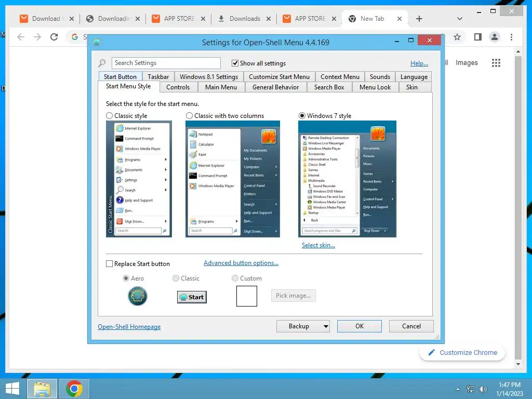The width and height of the screenshot is (532, 399).
Task: Switch to Context Menu tab
Action: tap(340, 77)
